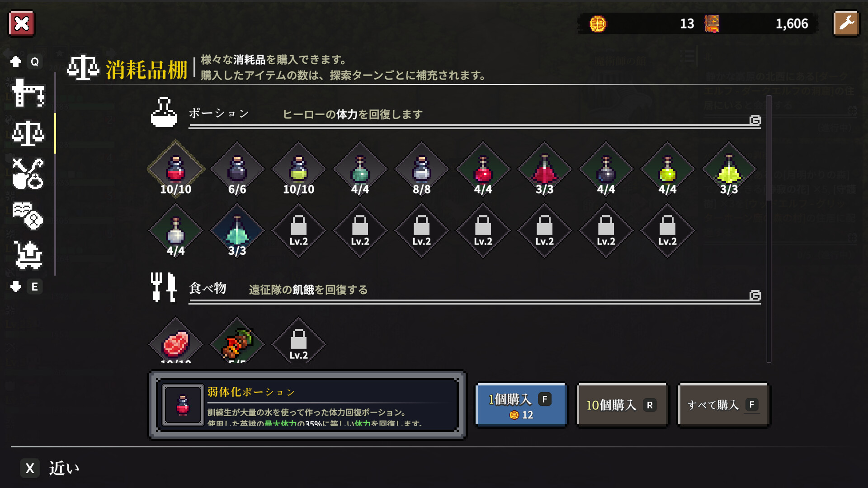
Task: Choose the white potion labeled 8/8
Action: click(422, 169)
